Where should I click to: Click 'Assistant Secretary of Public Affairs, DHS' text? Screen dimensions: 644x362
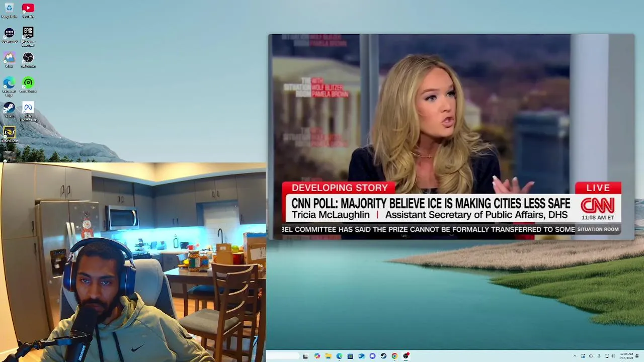click(x=476, y=215)
